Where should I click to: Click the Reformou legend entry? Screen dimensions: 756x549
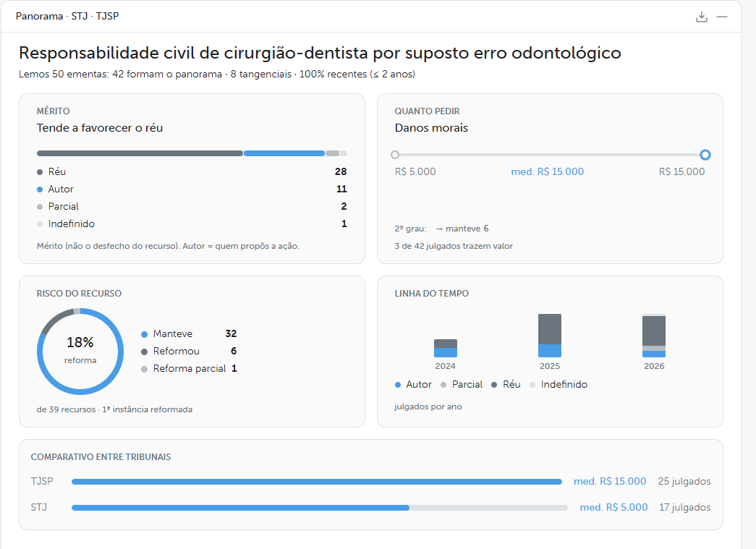tap(189, 351)
